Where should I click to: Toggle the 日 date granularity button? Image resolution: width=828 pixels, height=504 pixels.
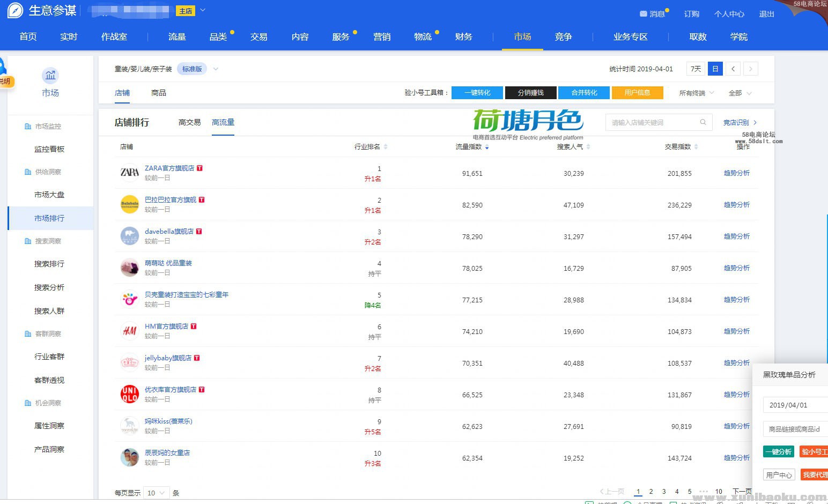coord(715,69)
